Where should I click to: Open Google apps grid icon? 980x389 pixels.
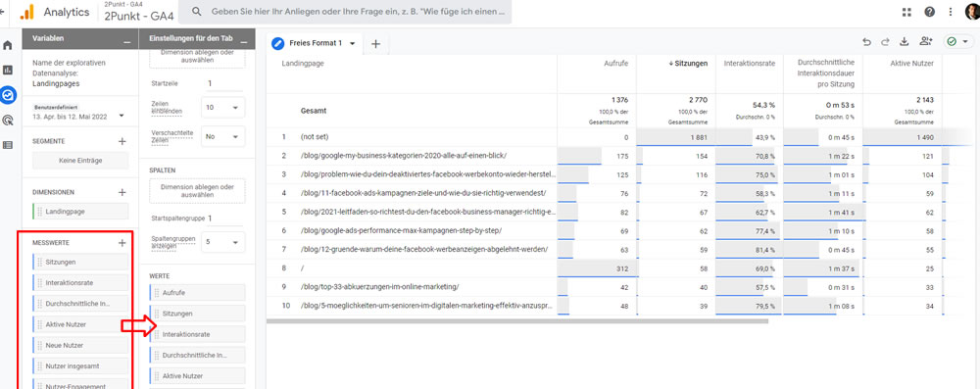906,12
